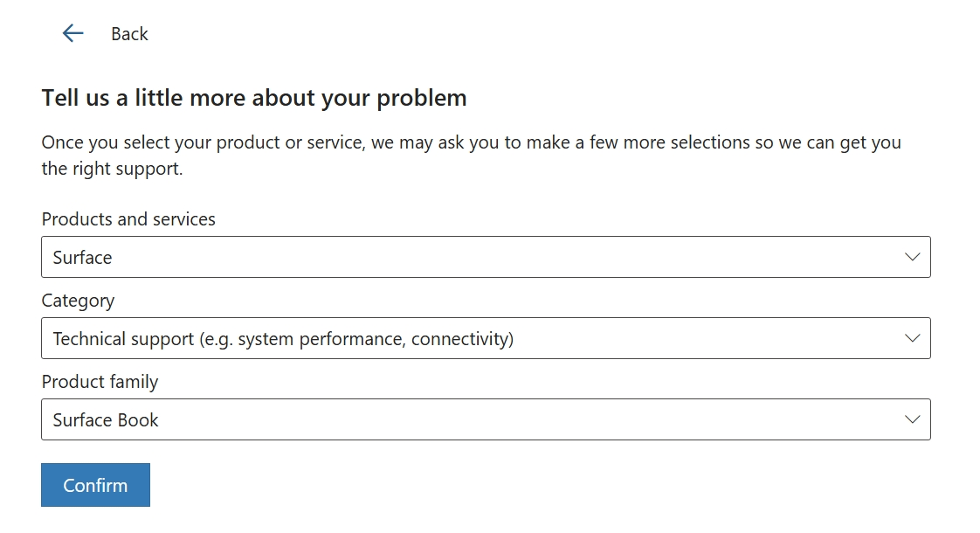Image resolution: width=980 pixels, height=533 pixels.
Task: Click "the right support." text line
Action: pos(112,169)
